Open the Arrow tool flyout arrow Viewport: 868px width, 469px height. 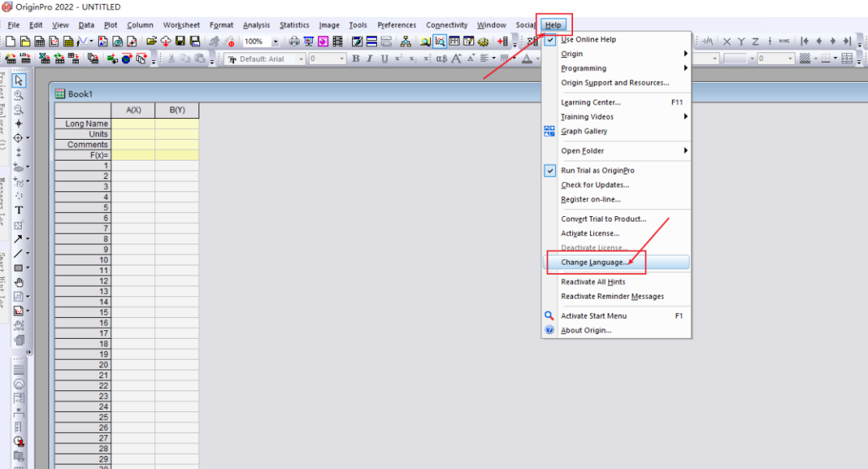[27, 239]
